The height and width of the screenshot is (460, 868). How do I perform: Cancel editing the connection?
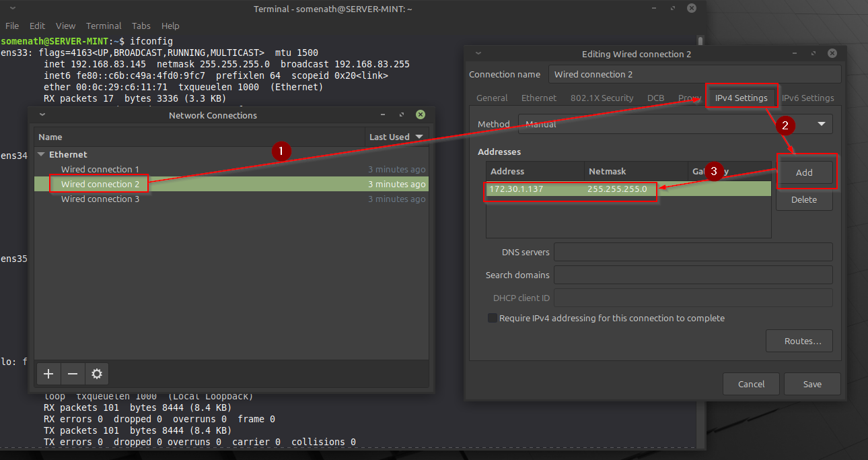coord(751,384)
